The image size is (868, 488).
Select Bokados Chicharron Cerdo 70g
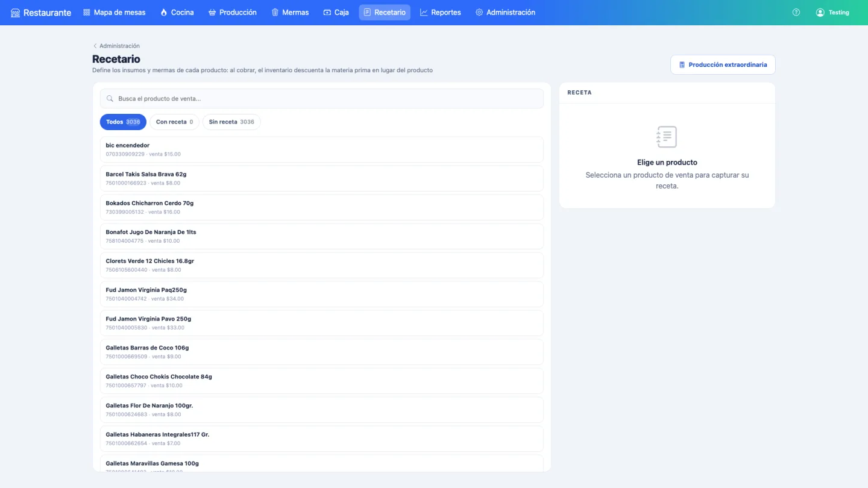point(322,207)
